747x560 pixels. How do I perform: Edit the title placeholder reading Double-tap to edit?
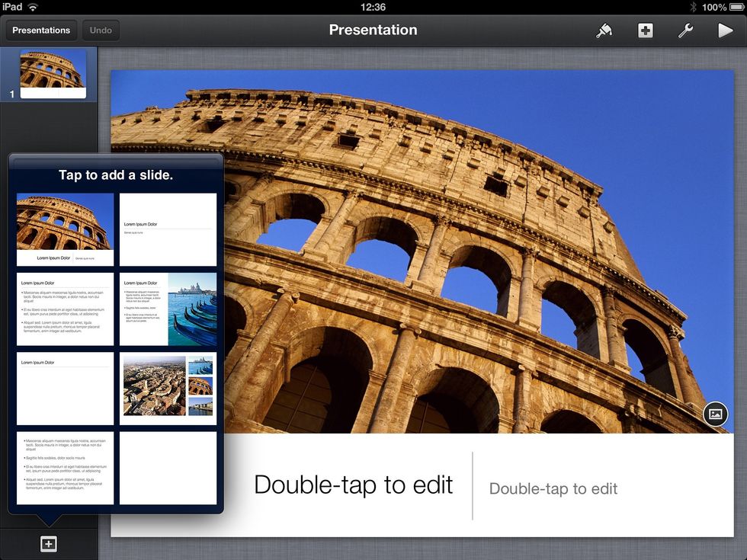coord(353,485)
